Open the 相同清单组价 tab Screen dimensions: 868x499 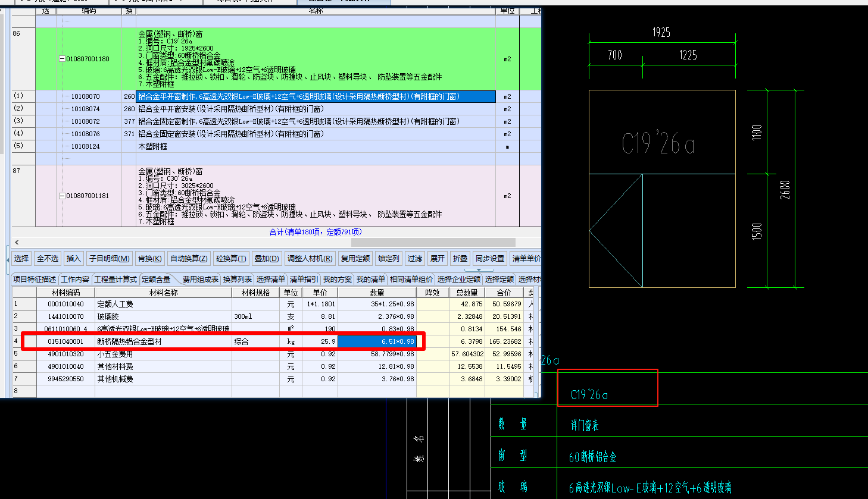coord(411,279)
